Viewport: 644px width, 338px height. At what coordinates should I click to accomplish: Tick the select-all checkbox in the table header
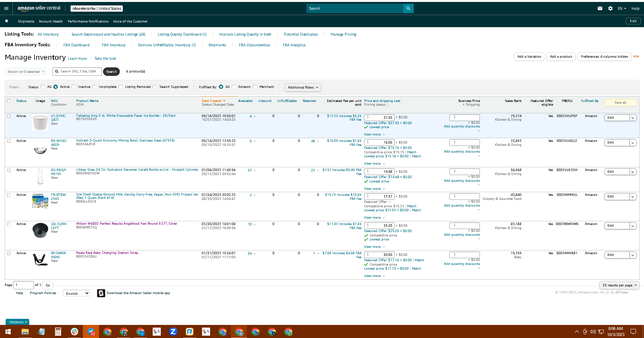coord(9,101)
